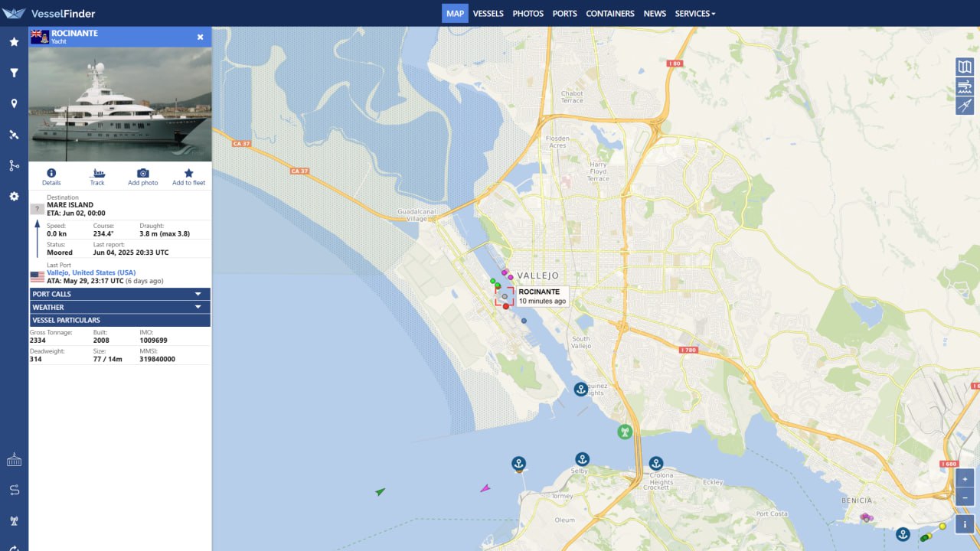
Task: Click the Gross Tonnage value 2334
Action: tap(38, 340)
